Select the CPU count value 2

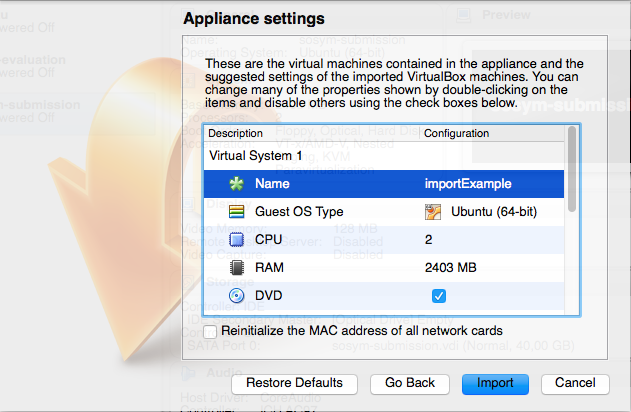pyautogui.click(x=429, y=240)
